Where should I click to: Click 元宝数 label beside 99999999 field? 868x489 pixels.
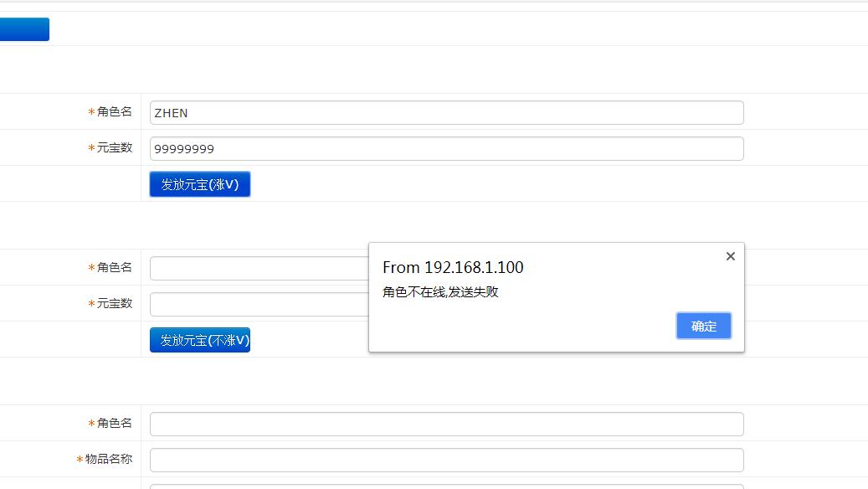tap(114, 147)
